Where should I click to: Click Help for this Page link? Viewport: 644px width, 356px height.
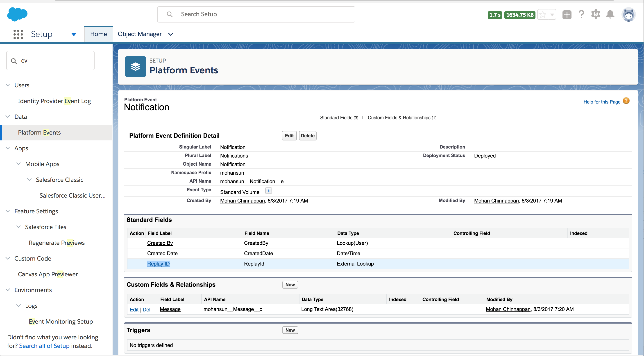(602, 102)
